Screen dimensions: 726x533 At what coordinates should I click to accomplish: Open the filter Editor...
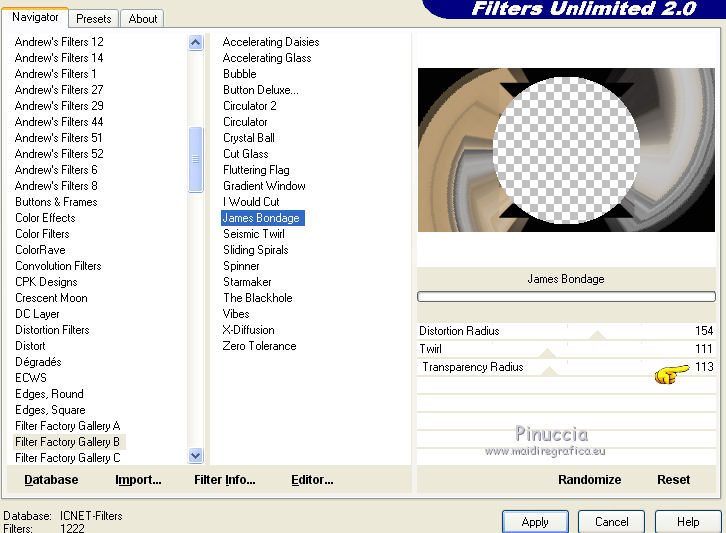pyautogui.click(x=312, y=480)
